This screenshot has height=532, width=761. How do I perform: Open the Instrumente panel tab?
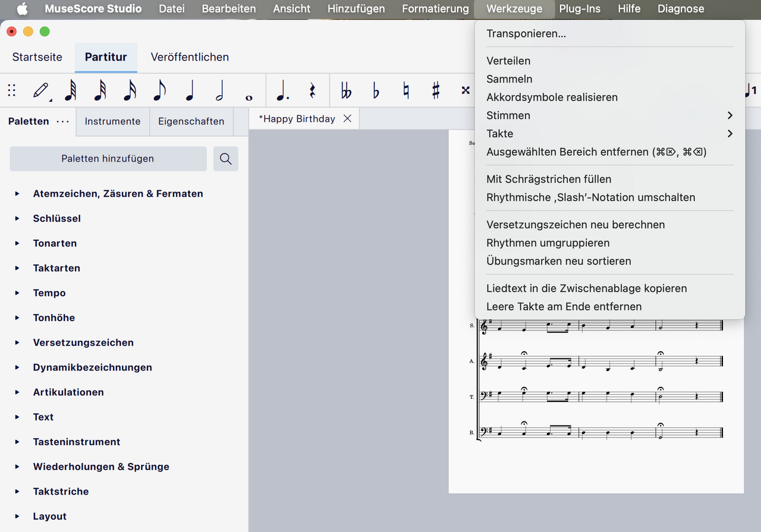tap(113, 121)
